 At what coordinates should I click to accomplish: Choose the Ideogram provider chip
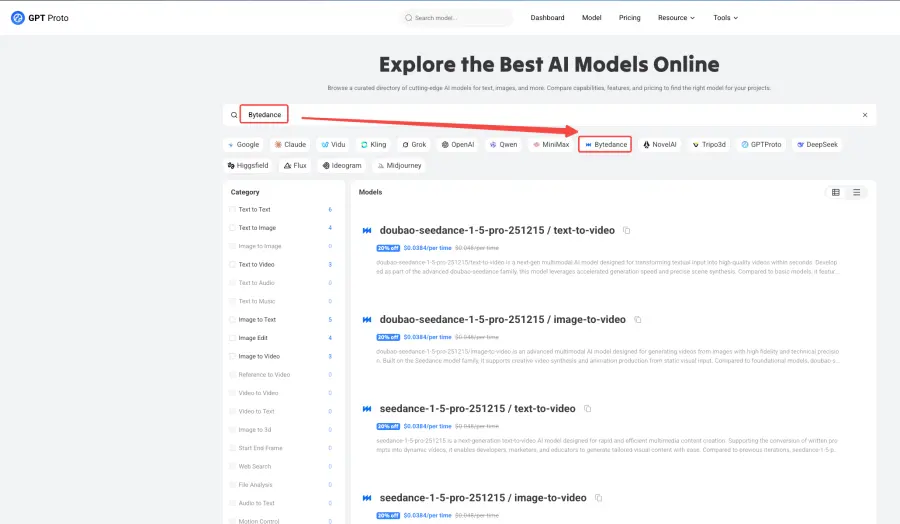point(342,165)
